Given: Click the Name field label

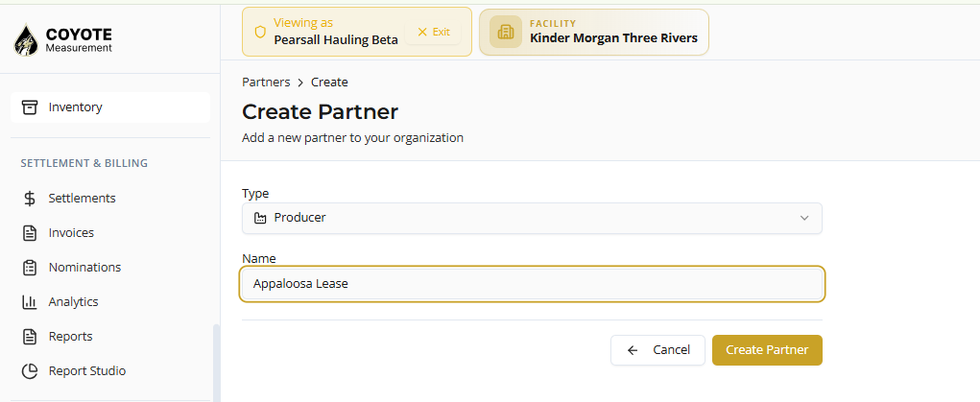Looking at the screenshot, I should point(259,258).
